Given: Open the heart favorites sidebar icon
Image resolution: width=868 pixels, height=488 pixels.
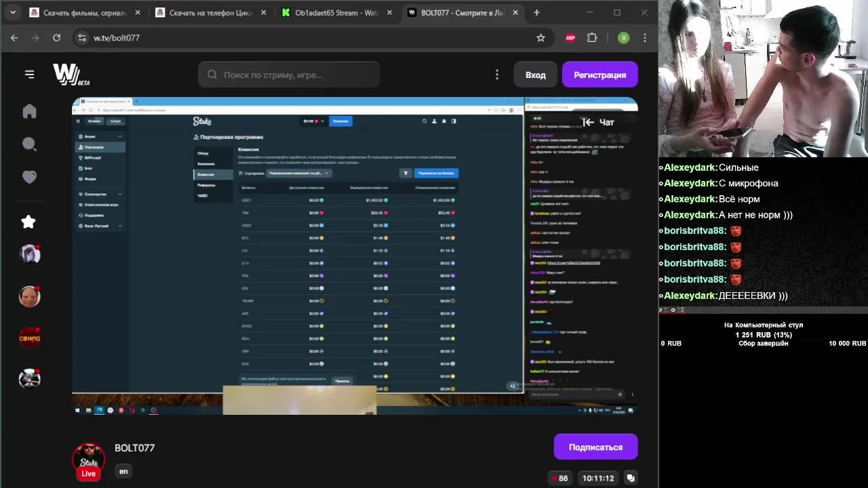Looking at the screenshot, I should (29, 177).
